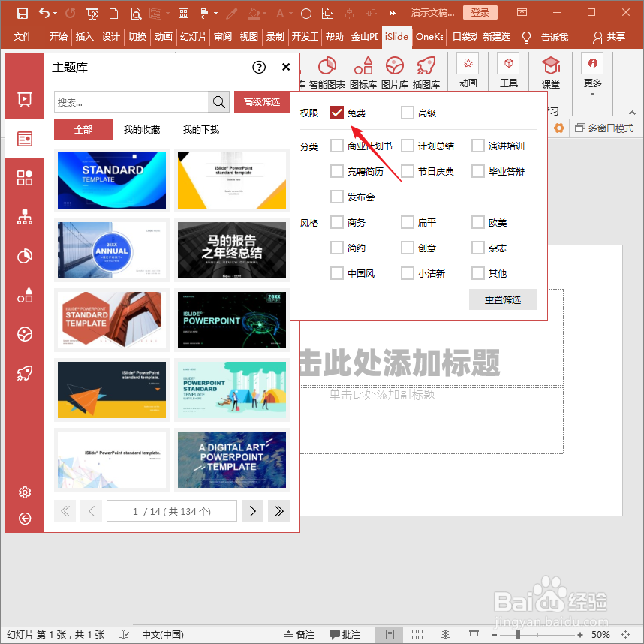Jump to last page of themes
The width and height of the screenshot is (644, 644).
click(278, 511)
